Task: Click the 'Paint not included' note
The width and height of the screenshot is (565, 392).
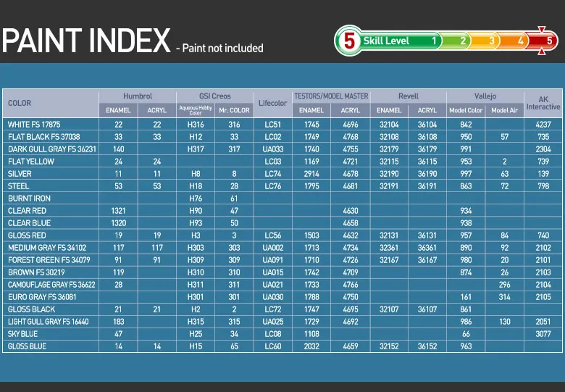Action: pos(222,49)
